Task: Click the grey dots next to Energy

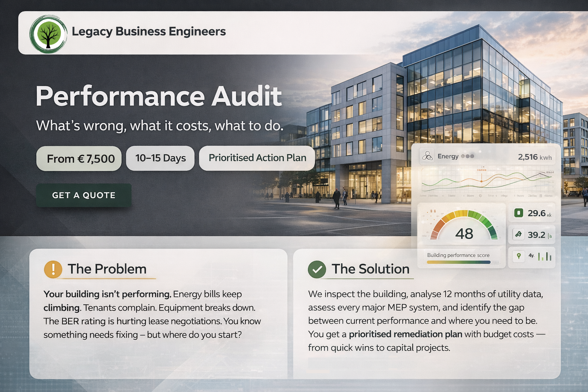Action: (x=468, y=156)
